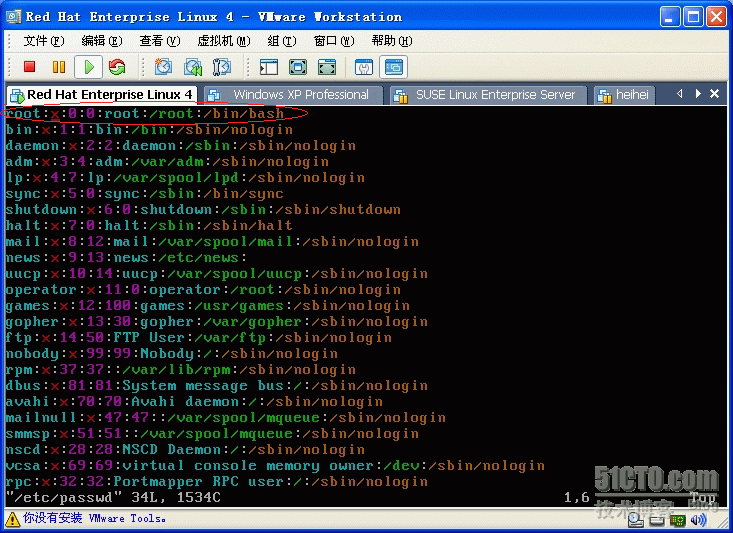Open the 文件(F) menu
Viewport: 733px width, 533px height.
(x=43, y=41)
